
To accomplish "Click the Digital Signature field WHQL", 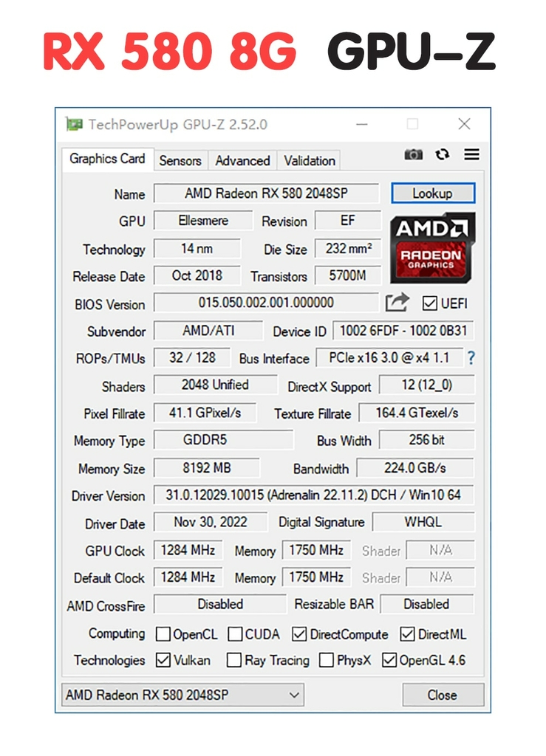I will tap(423, 522).
